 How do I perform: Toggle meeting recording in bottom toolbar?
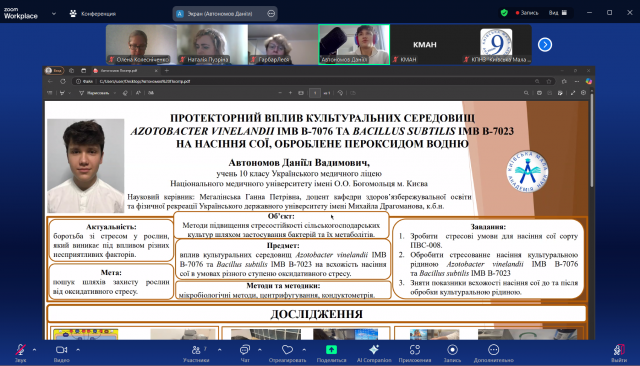pyautogui.click(x=452, y=353)
